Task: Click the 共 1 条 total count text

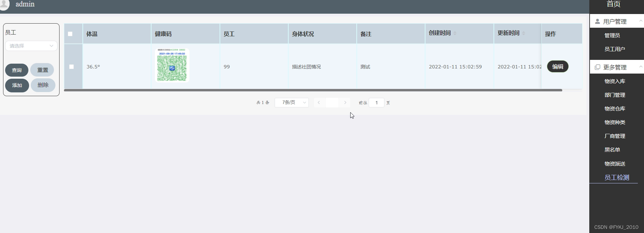Action: click(263, 103)
